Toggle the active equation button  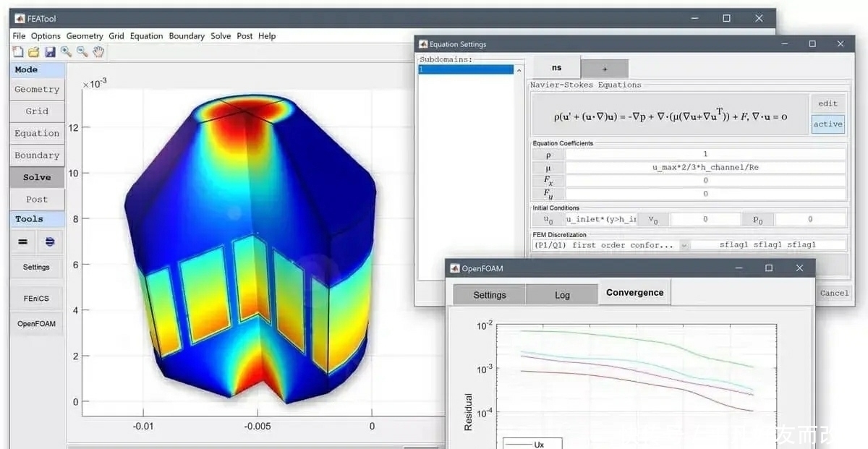point(827,124)
